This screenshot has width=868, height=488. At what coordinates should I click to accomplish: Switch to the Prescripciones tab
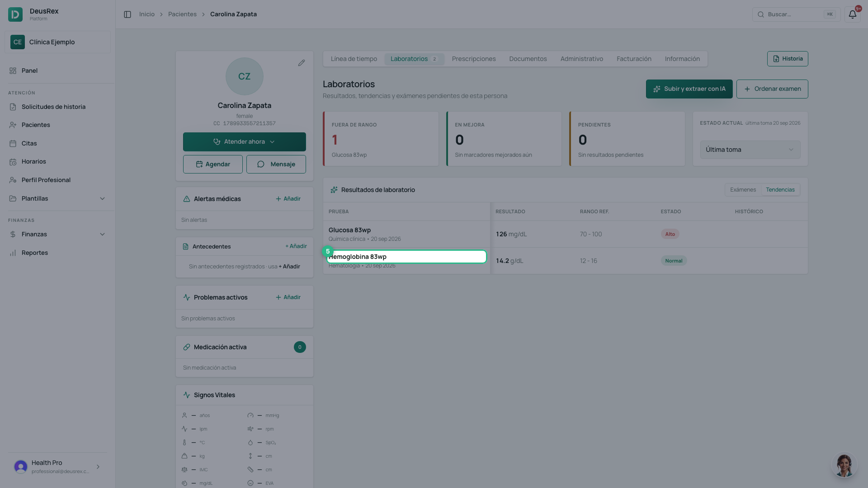pyautogui.click(x=473, y=59)
